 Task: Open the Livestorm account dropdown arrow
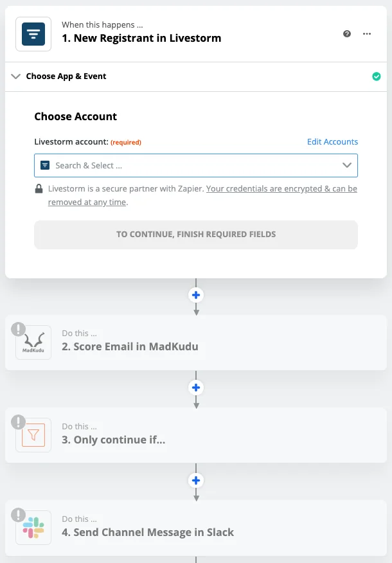click(x=347, y=165)
